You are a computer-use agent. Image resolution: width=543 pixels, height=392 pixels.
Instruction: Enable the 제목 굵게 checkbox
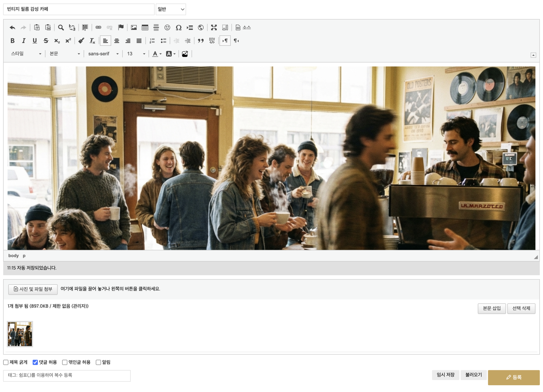click(x=6, y=362)
